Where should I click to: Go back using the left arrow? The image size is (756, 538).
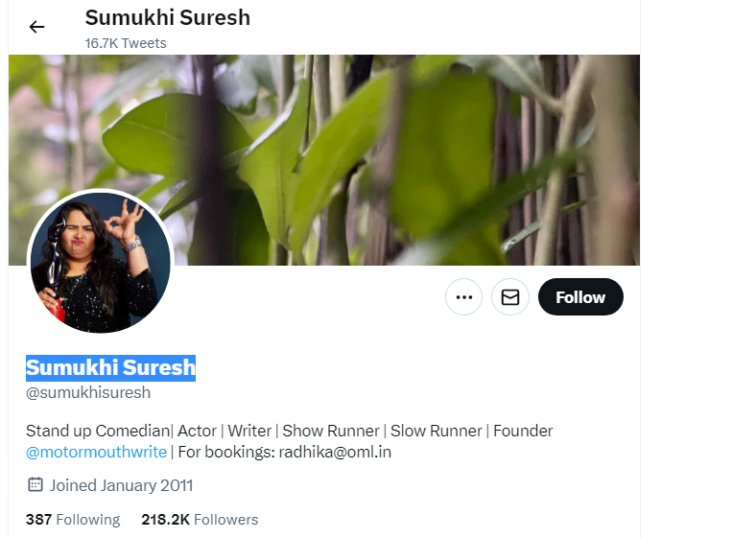[36, 27]
